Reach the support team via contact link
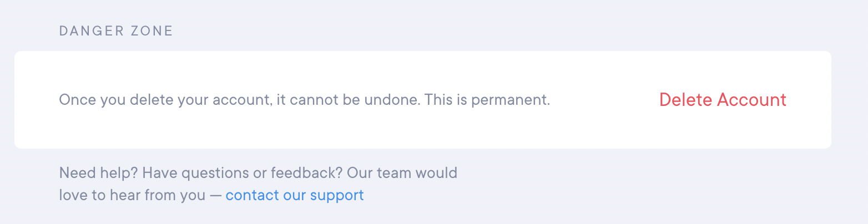 (x=295, y=195)
